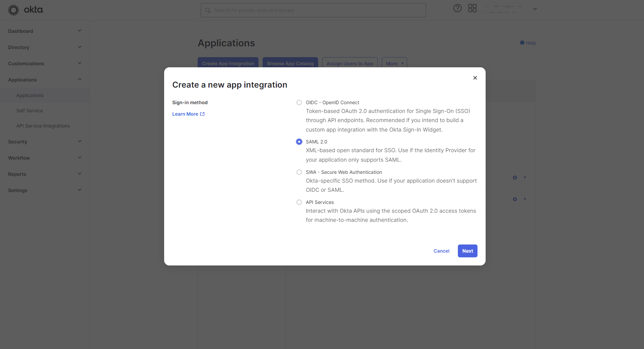Open the user account dropdown chevron

pos(535,9)
